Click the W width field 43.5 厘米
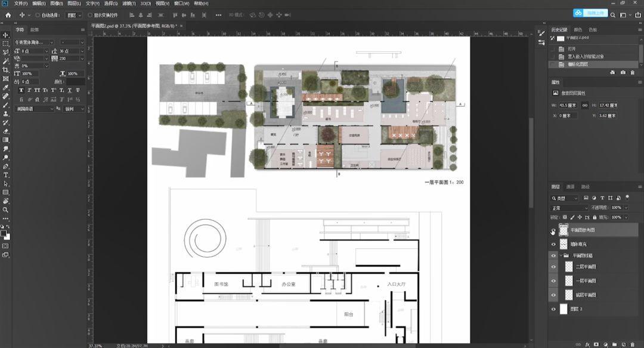This screenshot has height=348, width=644. [x=568, y=105]
